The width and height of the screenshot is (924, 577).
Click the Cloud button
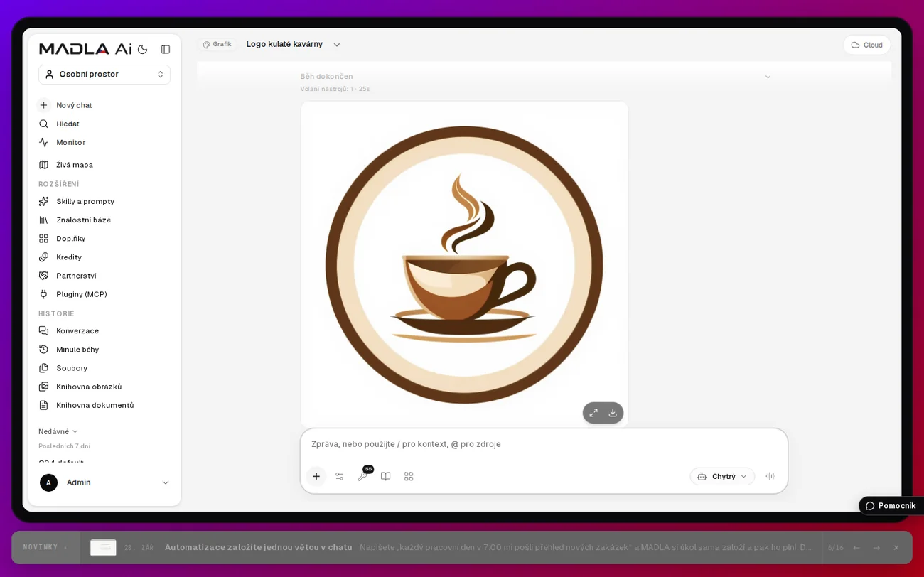pyautogui.click(x=866, y=45)
